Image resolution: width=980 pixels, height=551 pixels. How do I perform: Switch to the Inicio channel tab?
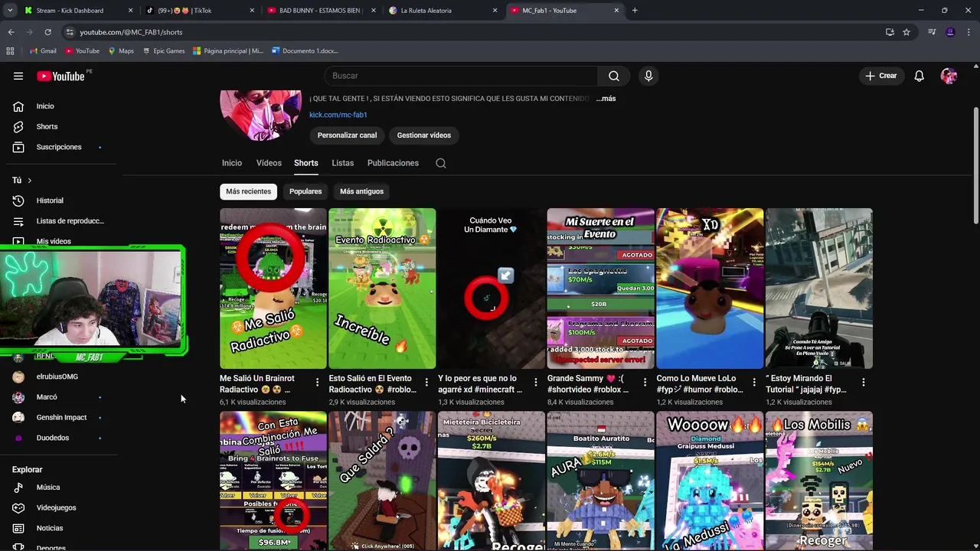tap(232, 163)
